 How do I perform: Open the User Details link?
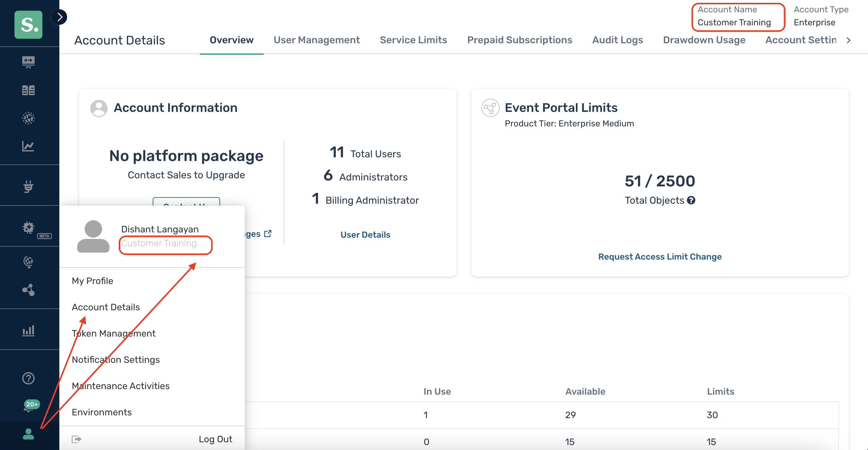point(365,235)
